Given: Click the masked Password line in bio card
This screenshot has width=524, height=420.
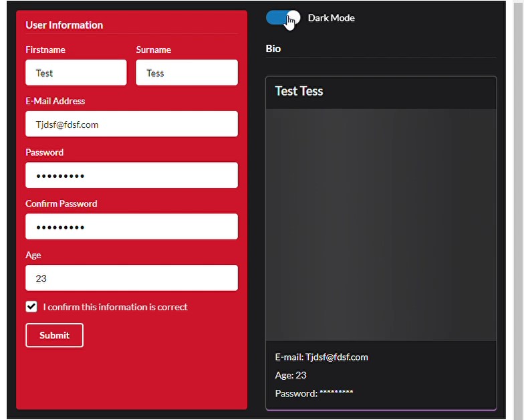Looking at the screenshot, I should coord(314,393).
